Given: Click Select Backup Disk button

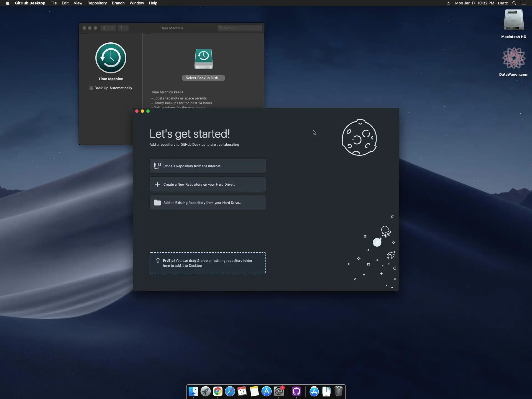Looking at the screenshot, I should point(203,78).
